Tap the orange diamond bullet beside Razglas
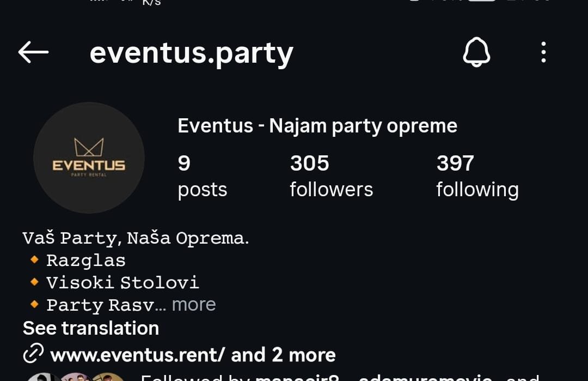The image size is (588, 381). (34, 260)
